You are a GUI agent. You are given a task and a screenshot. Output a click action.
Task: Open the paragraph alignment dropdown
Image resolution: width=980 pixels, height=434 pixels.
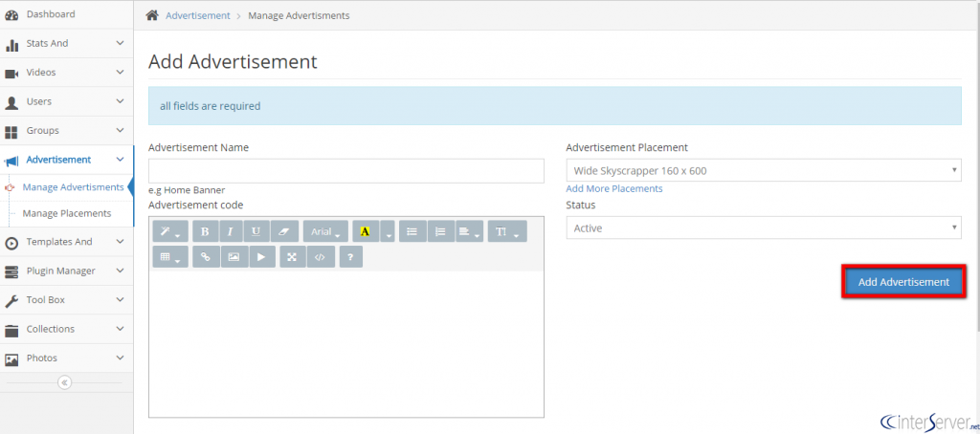pyautogui.click(x=469, y=231)
